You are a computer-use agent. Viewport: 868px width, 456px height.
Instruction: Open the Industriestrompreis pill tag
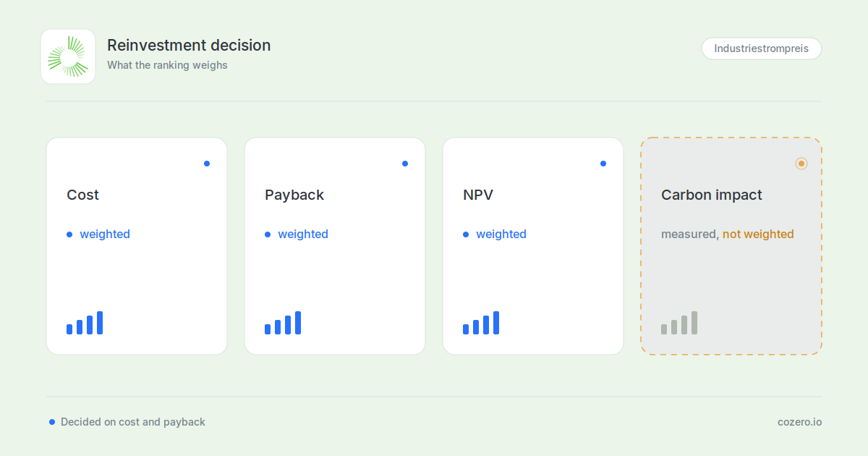click(x=762, y=48)
